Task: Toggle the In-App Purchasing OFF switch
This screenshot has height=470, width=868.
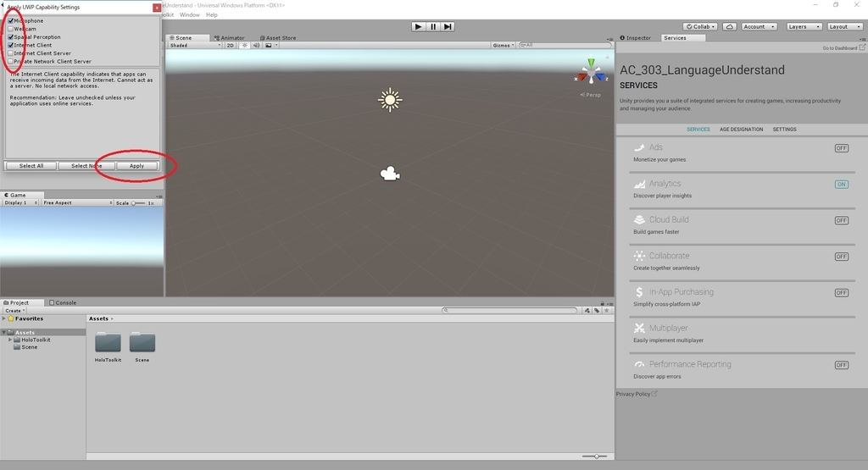Action: click(x=842, y=292)
